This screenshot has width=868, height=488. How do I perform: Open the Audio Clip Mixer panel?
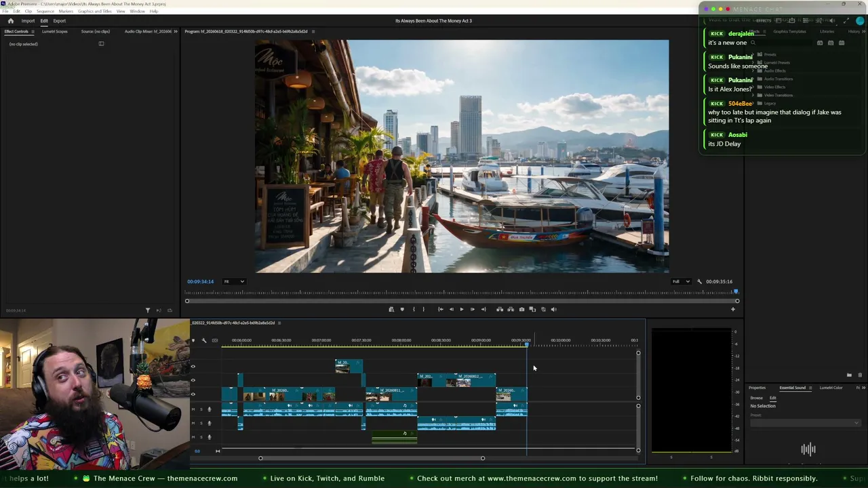tap(148, 32)
